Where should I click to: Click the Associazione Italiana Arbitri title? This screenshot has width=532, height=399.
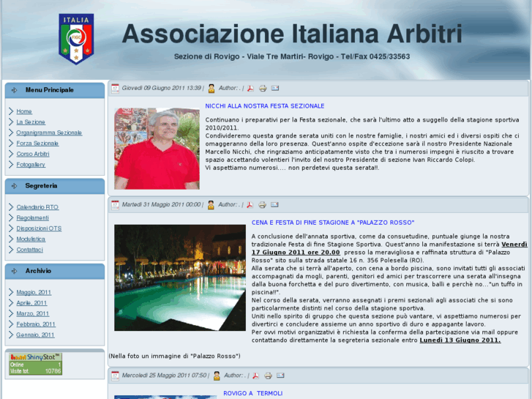click(x=292, y=34)
